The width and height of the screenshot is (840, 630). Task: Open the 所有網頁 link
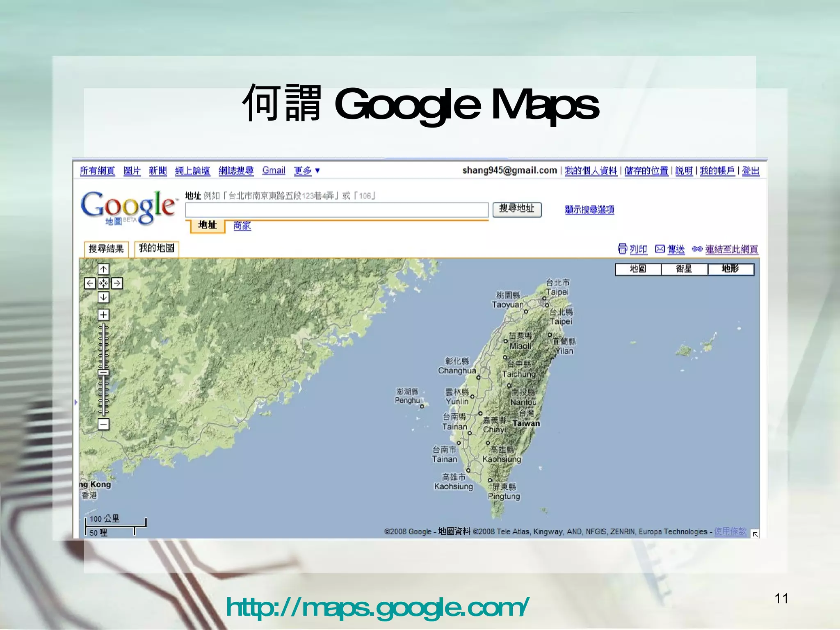[97, 171]
